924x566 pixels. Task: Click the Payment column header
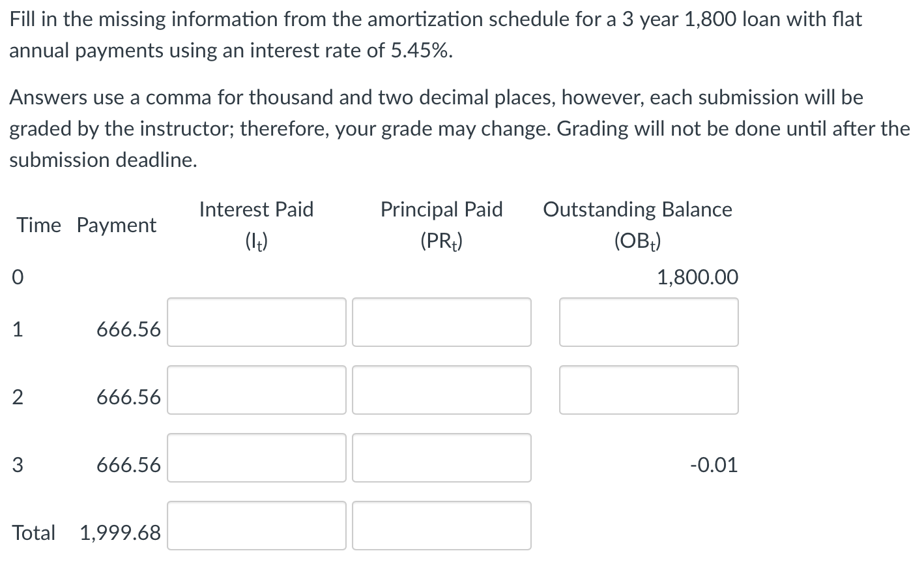tap(117, 225)
